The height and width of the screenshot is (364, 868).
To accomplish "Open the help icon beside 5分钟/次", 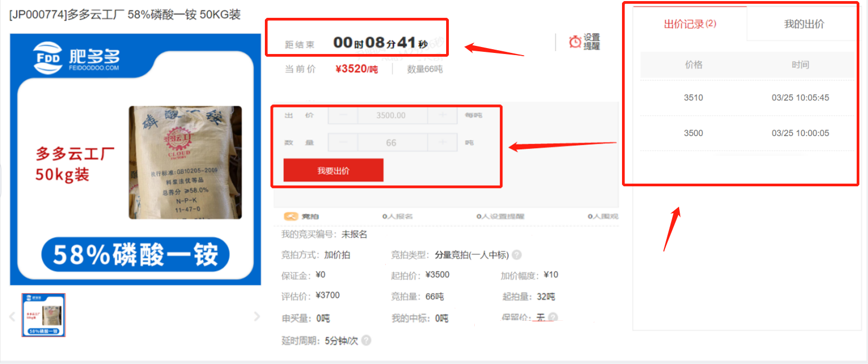I will [x=366, y=340].
